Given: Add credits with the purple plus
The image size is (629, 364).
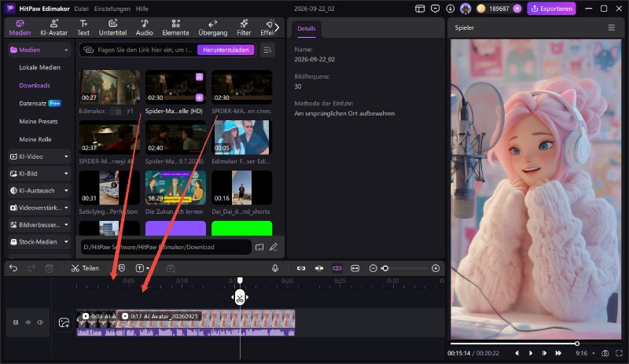Looking at the screenshot, I should pos(517,9).
